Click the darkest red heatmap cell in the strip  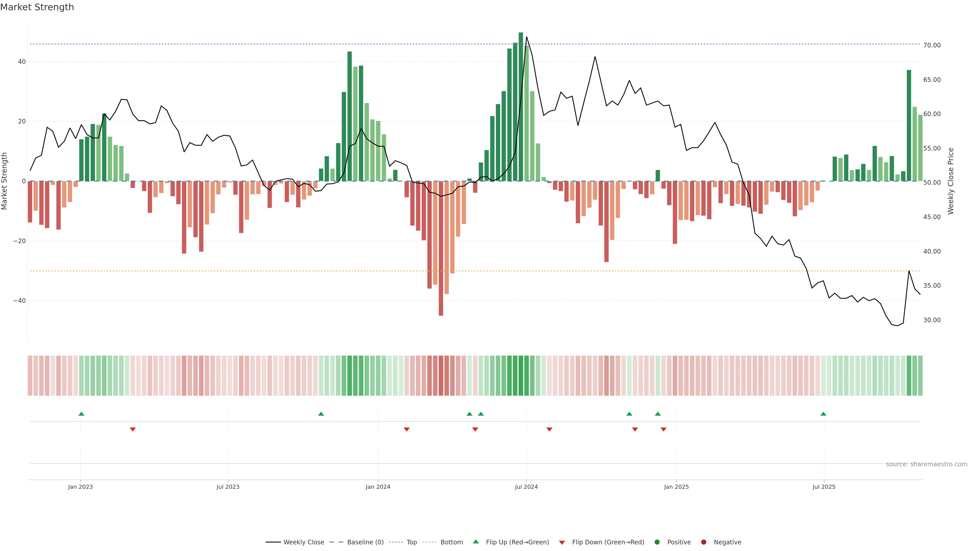tap(441, 376)
